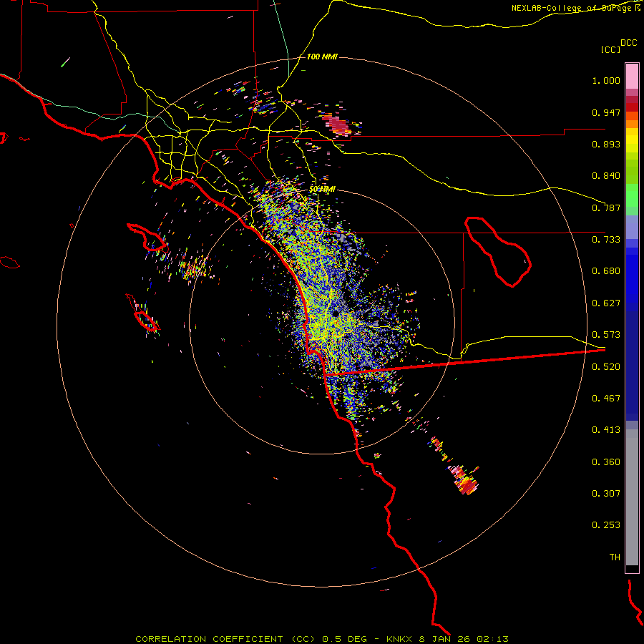Select the 0.307 scale value

606,494
